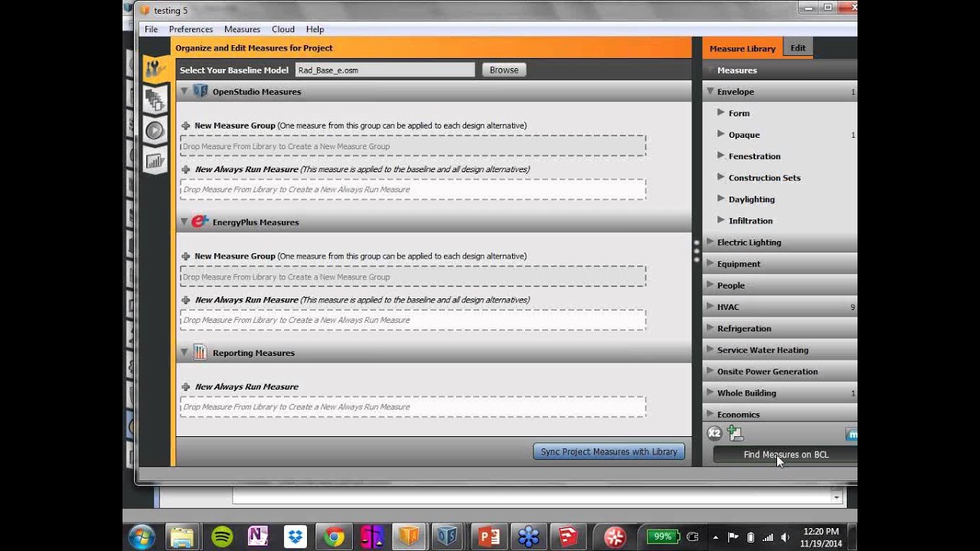Expand the Economics category

coord(709,413)
